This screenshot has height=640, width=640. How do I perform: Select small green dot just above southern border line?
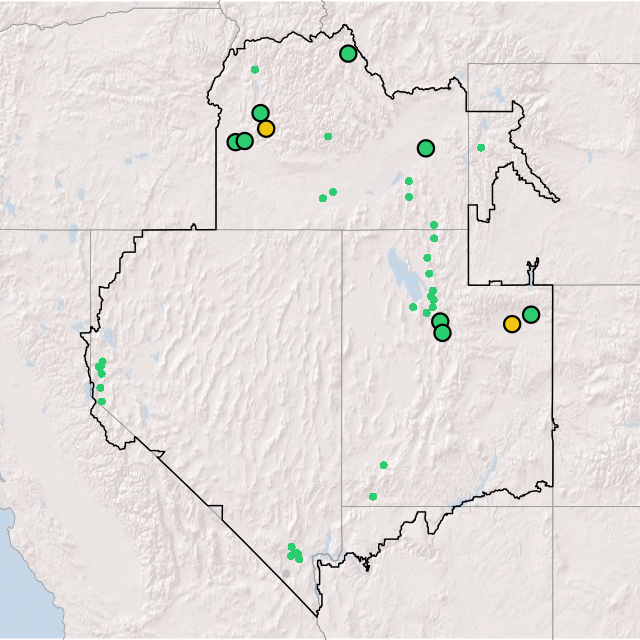coord(373,497)
